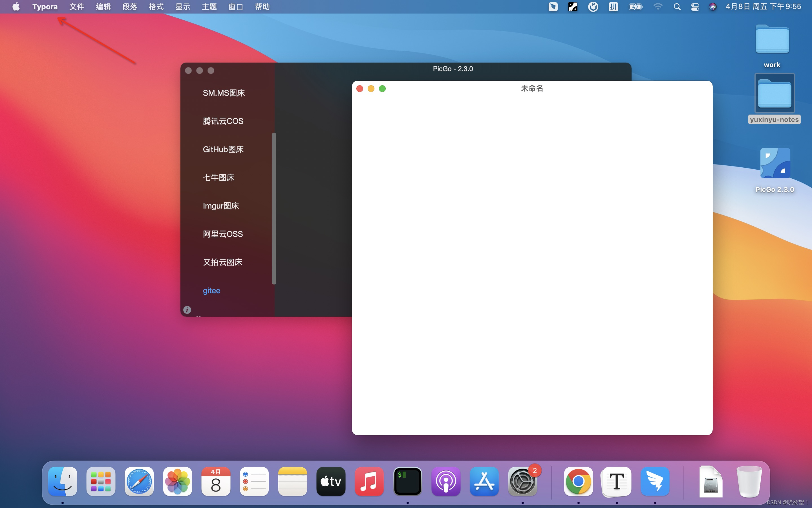
Task: Open the 帮助 menu
Action: (x=262, y=7)
